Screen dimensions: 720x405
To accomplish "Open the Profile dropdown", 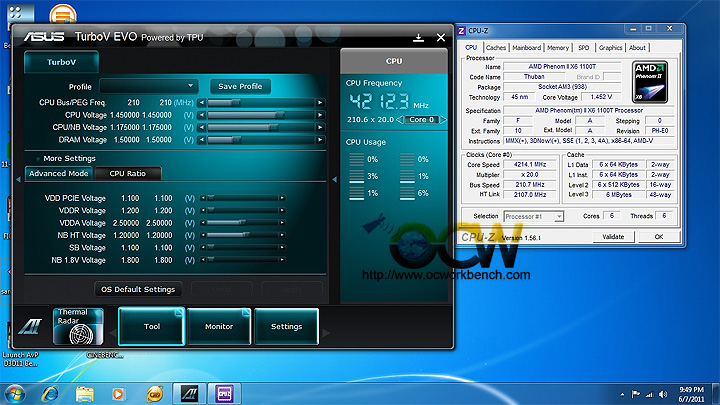I will [149, 86].
